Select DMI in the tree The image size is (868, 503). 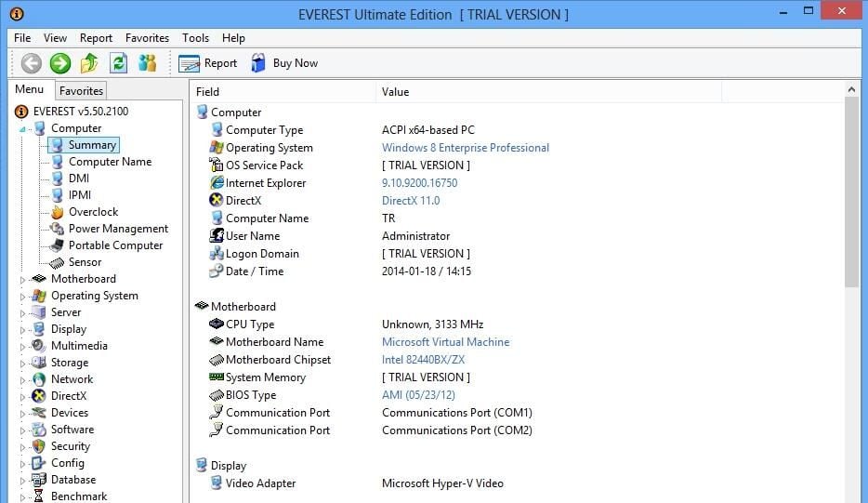79,179
